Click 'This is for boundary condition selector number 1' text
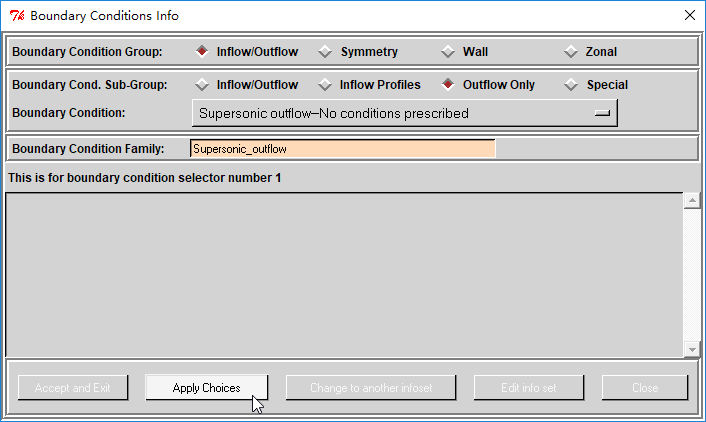Viewport: 706px width, 422px height. click(145, 178)
